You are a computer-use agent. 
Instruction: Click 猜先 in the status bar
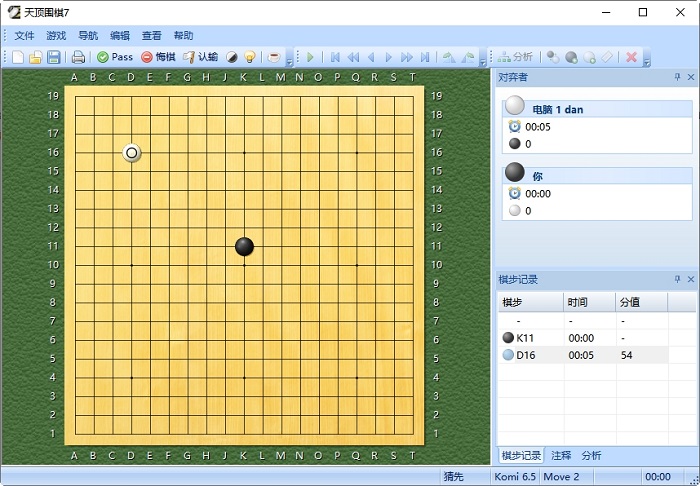454,477
